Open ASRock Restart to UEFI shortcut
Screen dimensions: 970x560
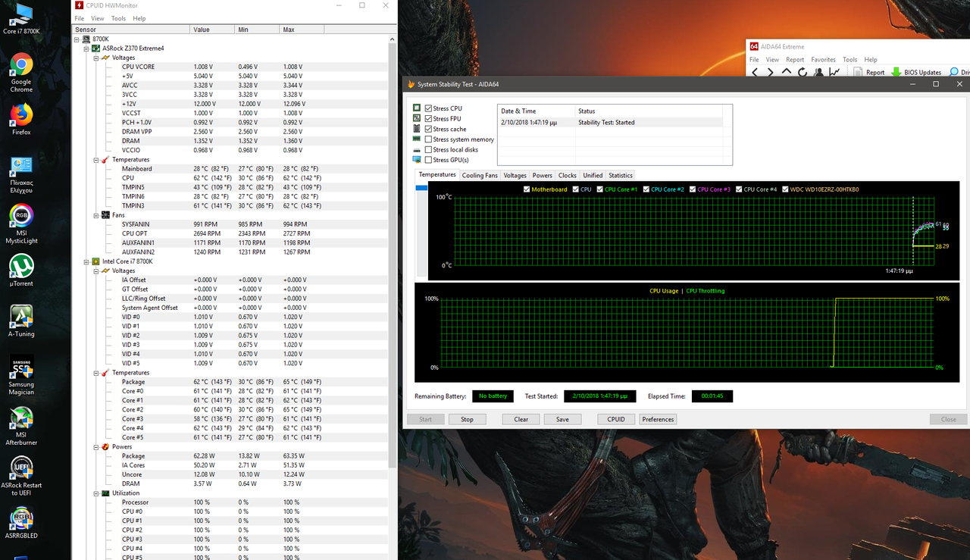click(x=21, y=476)
